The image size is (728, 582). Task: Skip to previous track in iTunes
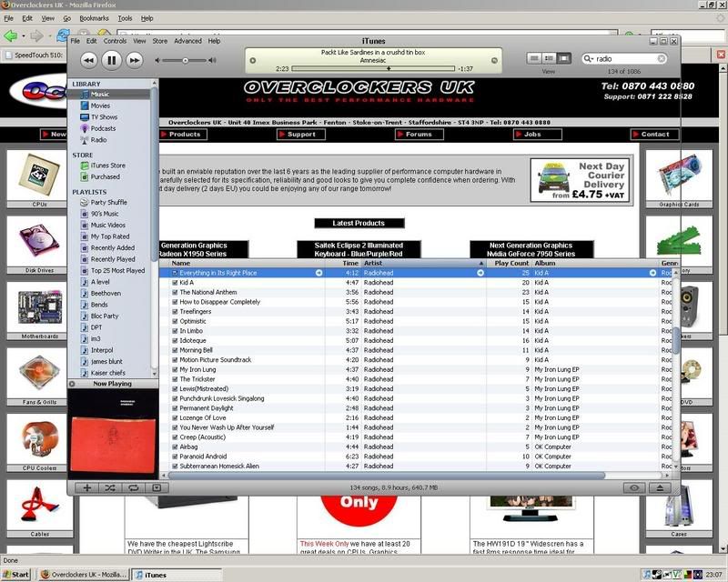click(x=88, y=60)
